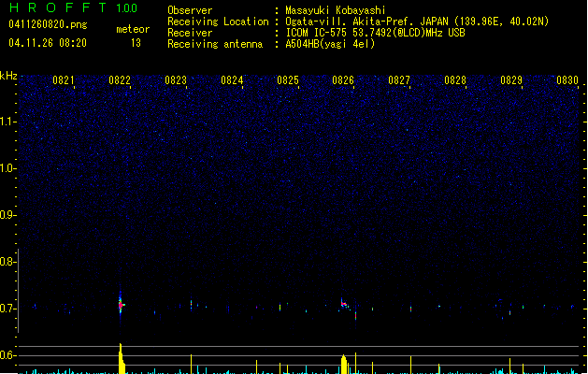The image size is (588, 374).
Task: Click the Observer label
Action: click(x=190, y=10)
